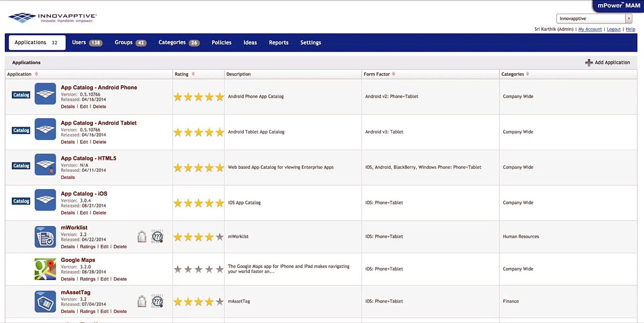The image size is (644, 323).
Task: Open the App Catalog - HTML5 title link
Action: coord(88,158)
